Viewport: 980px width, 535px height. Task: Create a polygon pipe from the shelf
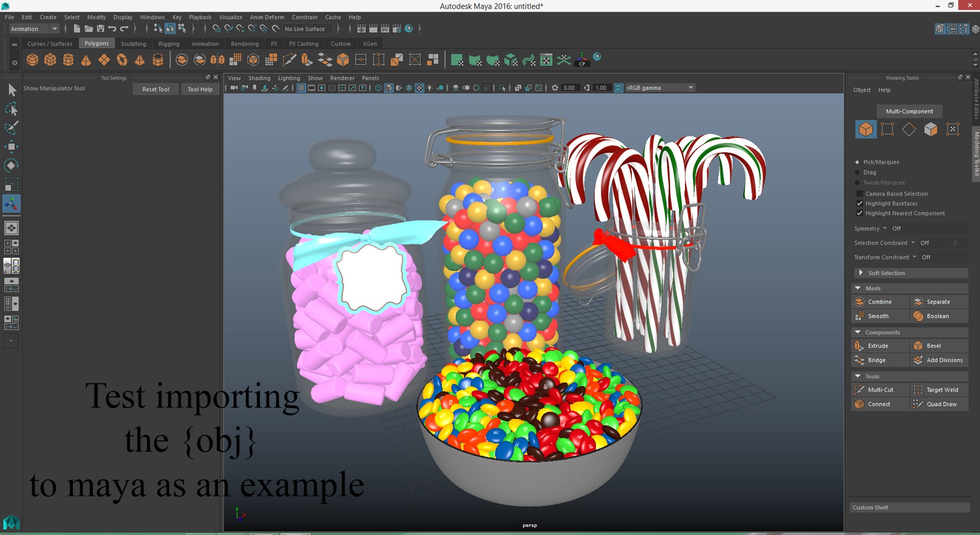[x=158, y=60]
